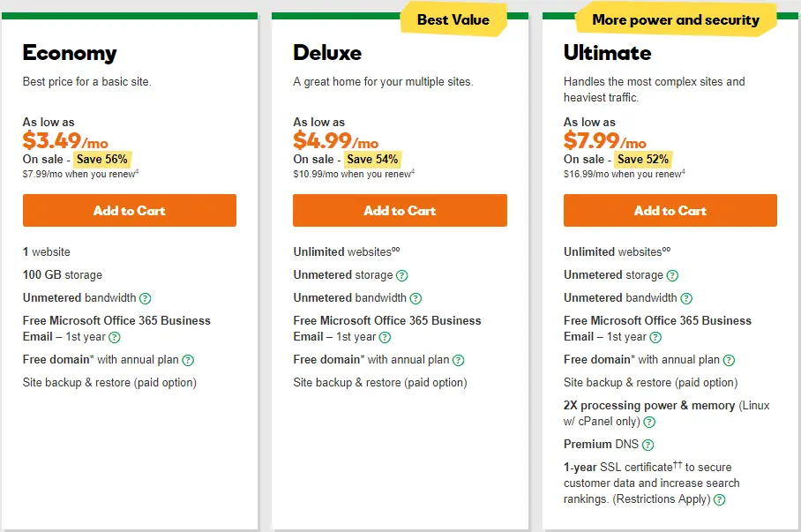Add the Economy plan to cart
The height and width of the screenshot is (532, 801).
click(130, 210)
